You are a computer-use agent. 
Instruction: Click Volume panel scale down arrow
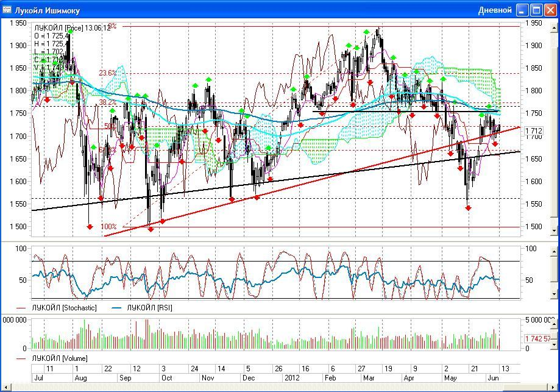(555, 345)
